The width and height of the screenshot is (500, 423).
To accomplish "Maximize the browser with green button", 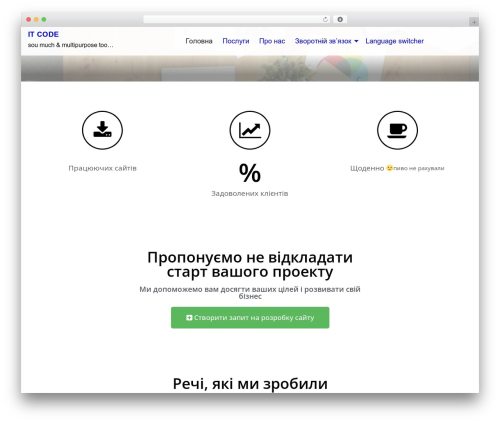I will (x=44, y=20).
